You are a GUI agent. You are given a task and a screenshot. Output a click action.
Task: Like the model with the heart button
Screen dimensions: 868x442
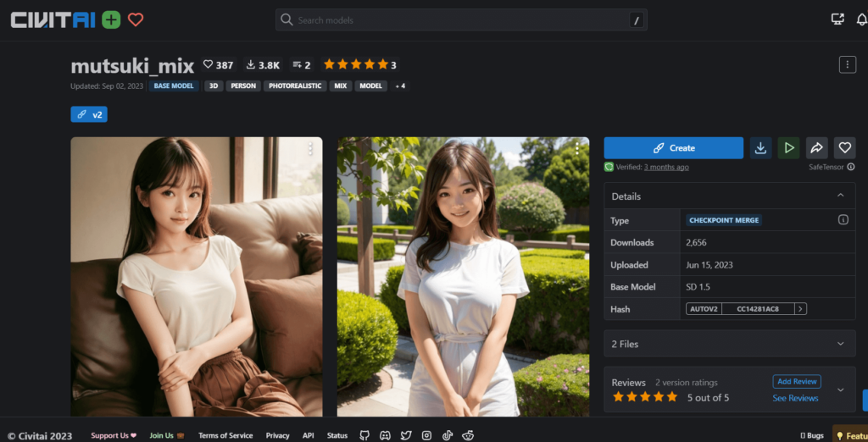[844, 148]
